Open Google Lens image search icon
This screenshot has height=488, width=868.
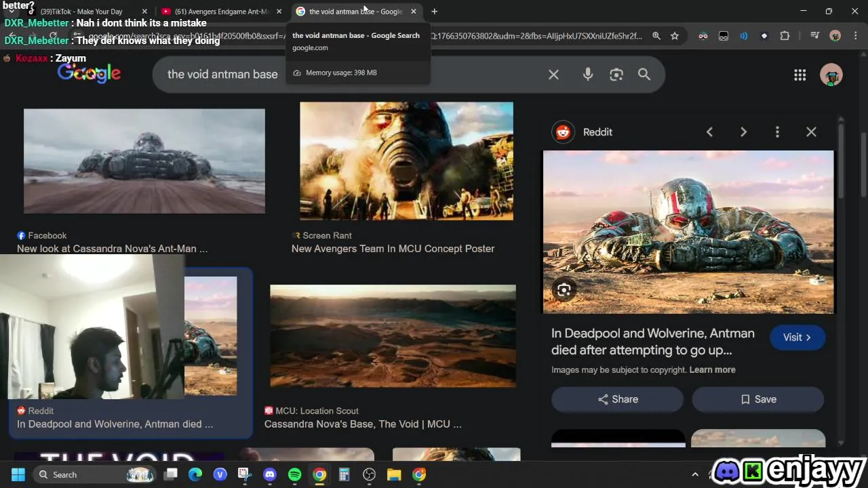tap(616, 75)
